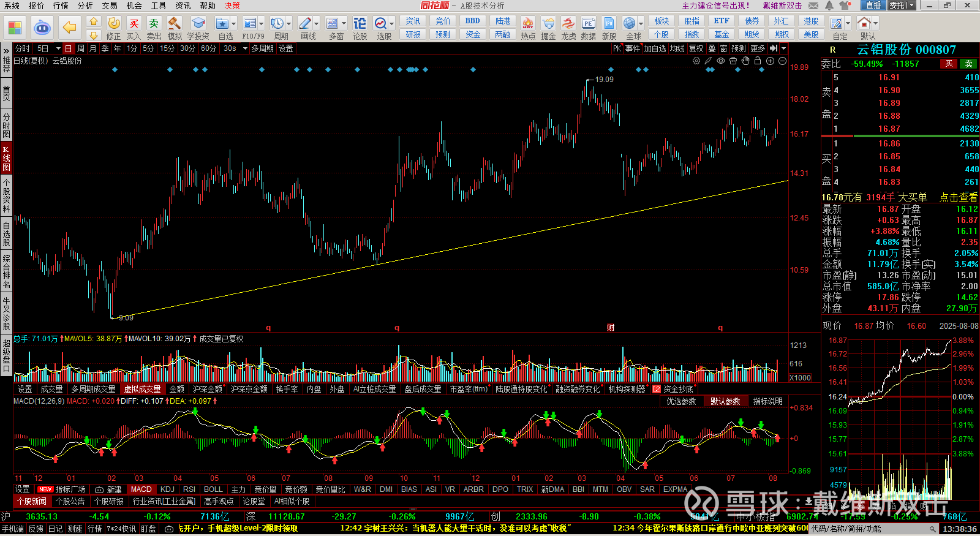Go back with the yellow left arrow
Viewport: 980px width, 536px height.
coord(69,28)
